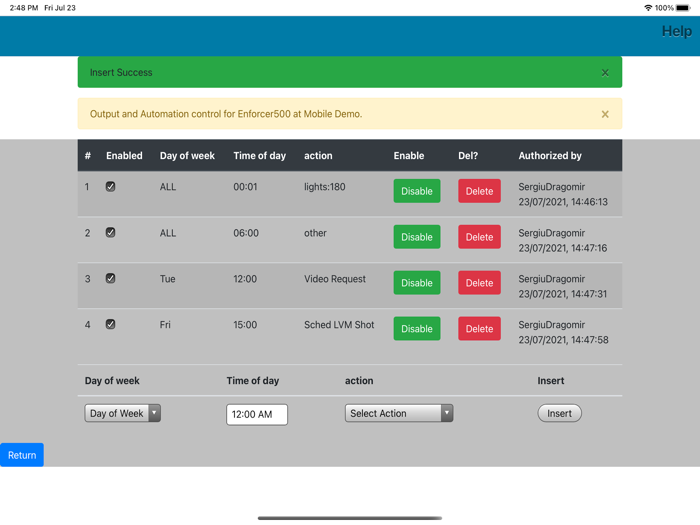Click the 2:48 PM clock in status bar
Screen dimensions: 700x525
tap(24, 8)
